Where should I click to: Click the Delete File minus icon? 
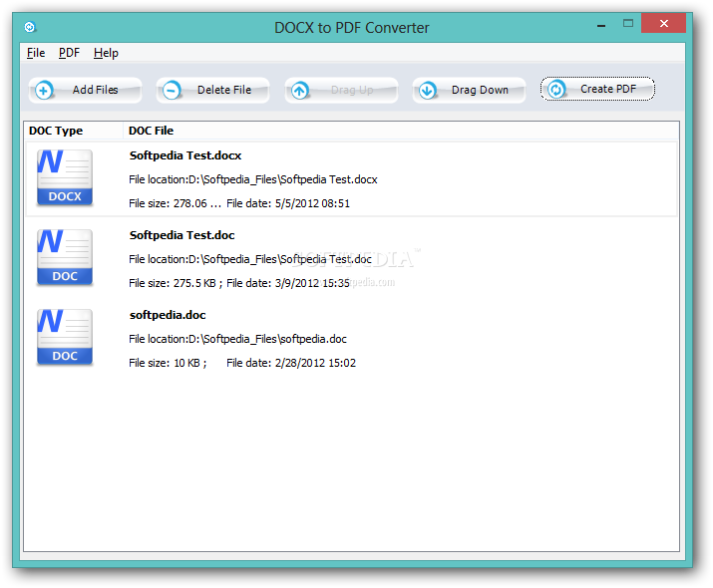[172, 91]
